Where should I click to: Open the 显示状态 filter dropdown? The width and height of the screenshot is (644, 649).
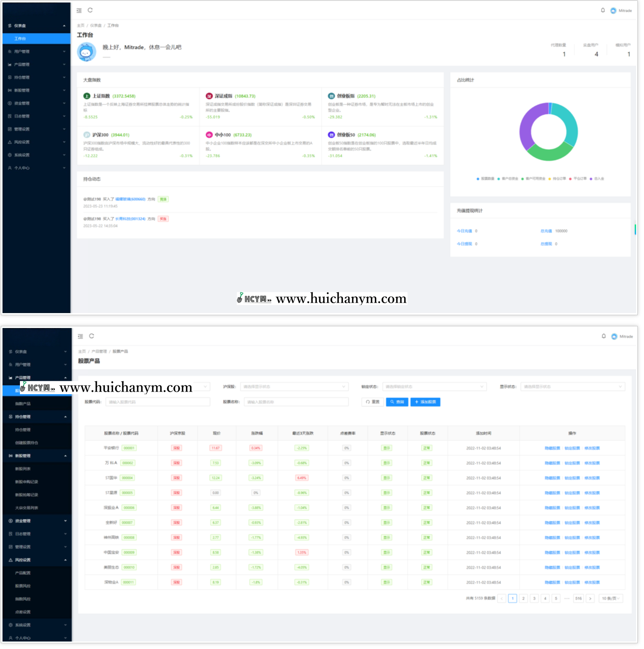click(x=572, y=387)
